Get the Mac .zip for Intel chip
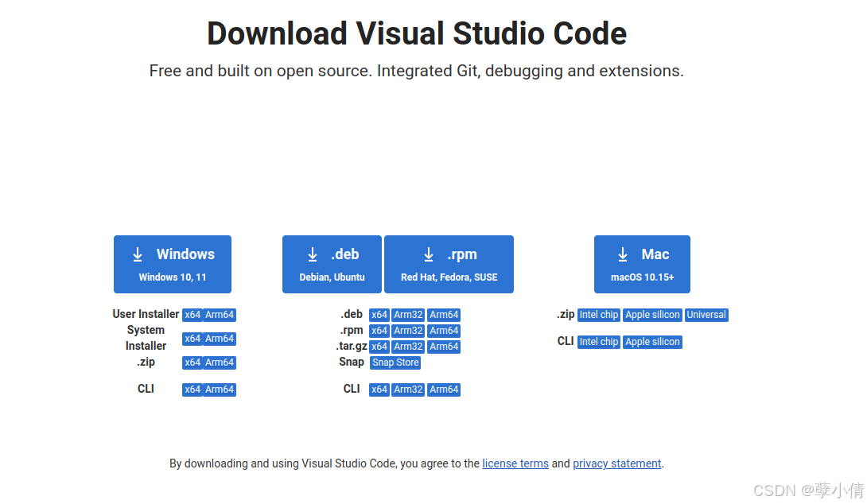The width and height of the screenshot is (867, 504). [599, 315]
